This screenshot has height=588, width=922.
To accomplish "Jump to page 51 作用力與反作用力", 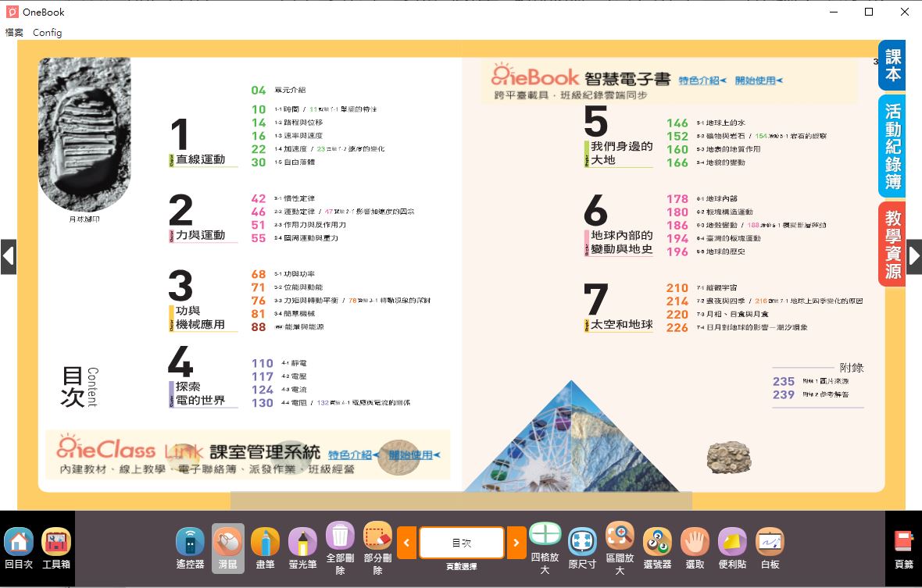I will [298, 225].
